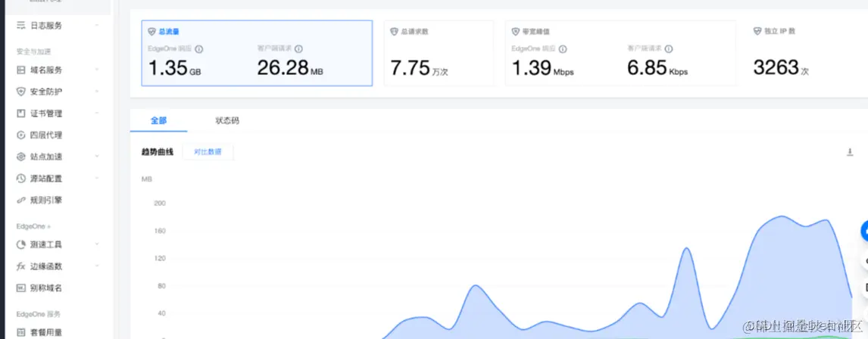The width and height of the screenshot is (868, 339).
Task: Click the 对比数据 compare button
Action: tap(208, 152)
